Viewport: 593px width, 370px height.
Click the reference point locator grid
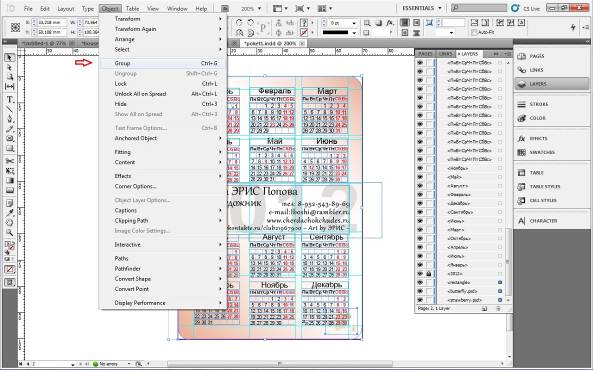coord(15,27)
